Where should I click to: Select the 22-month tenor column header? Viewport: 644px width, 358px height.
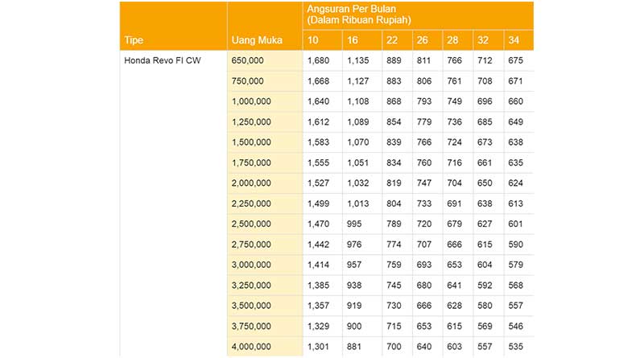391,40
